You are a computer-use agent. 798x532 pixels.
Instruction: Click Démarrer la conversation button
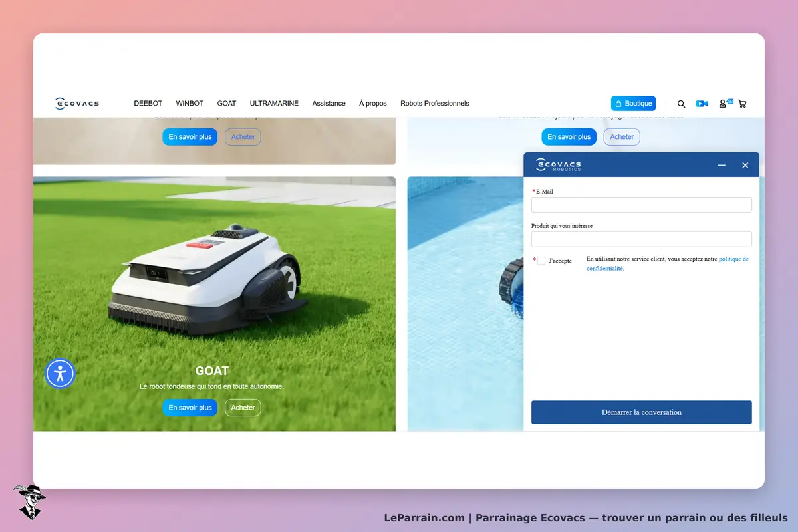[642, 412]
